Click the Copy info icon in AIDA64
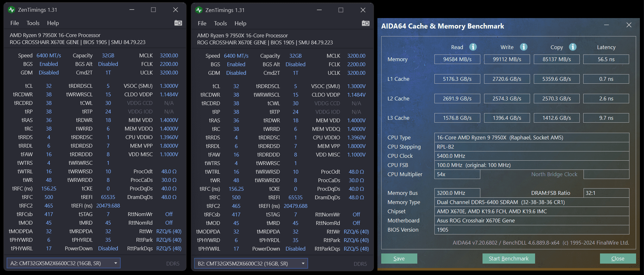Image resolution: width=644 pixels, height=275 pixels. 573,47
